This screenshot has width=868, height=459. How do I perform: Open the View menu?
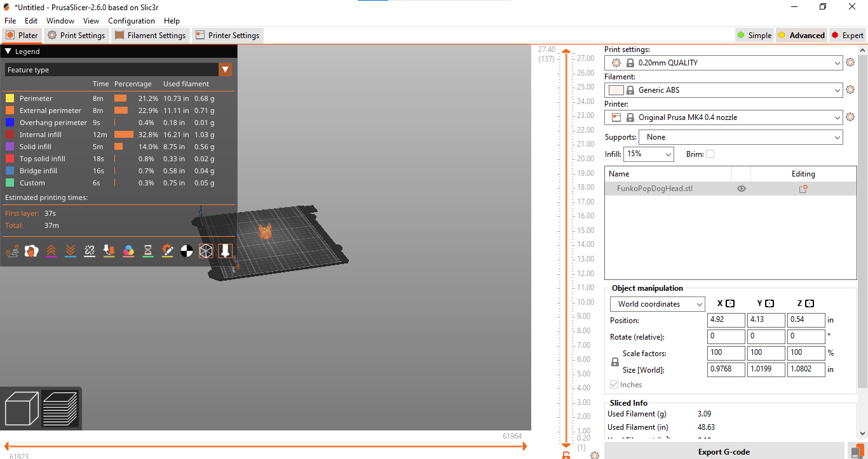[91, 21]
